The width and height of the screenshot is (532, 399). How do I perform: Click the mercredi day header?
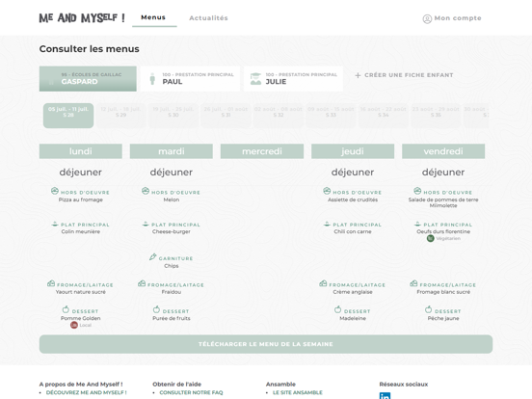coord(262,151)
